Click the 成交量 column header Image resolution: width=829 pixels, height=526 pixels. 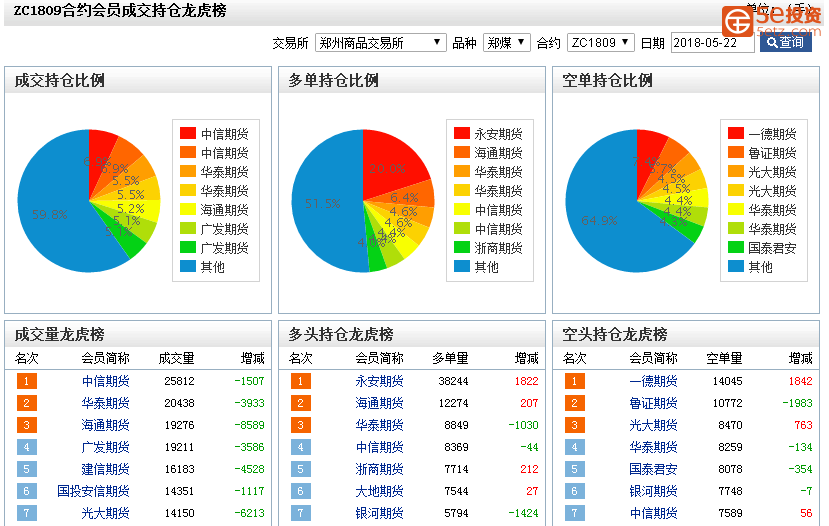click(x=177, y=358)
